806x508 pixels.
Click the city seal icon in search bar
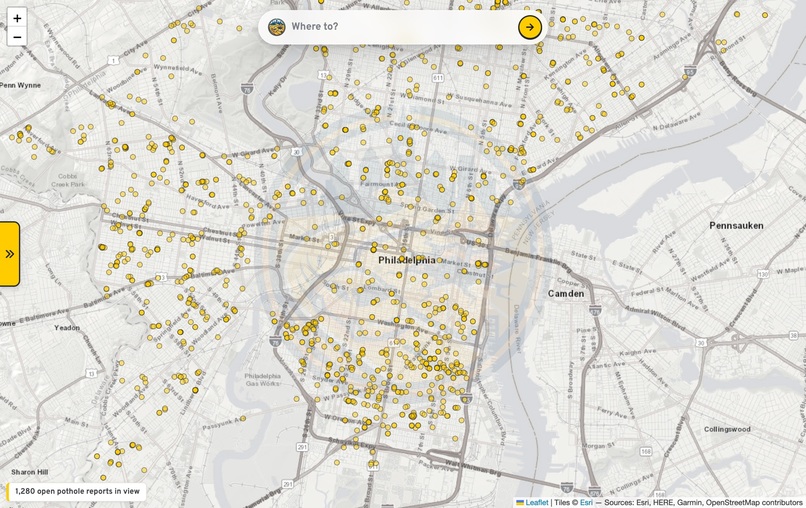277,27
